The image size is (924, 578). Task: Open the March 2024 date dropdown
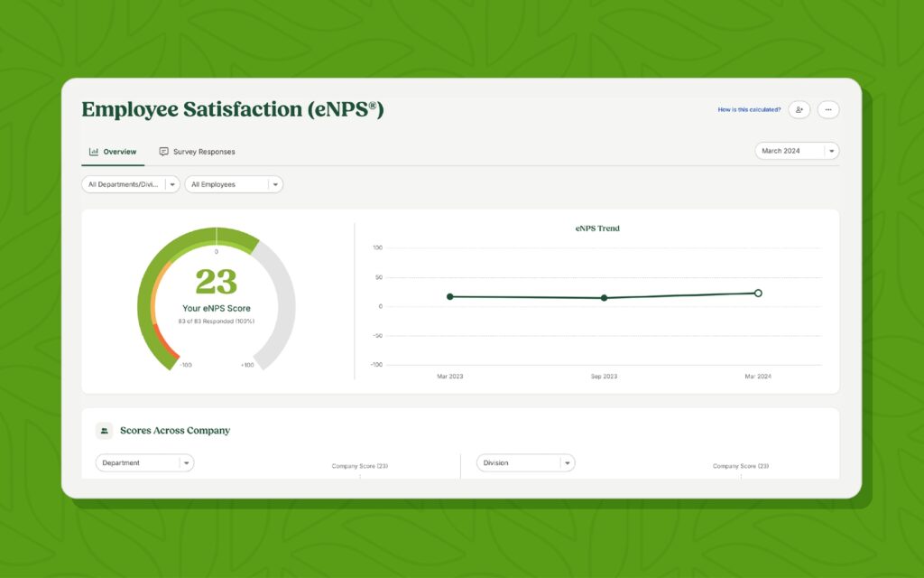click(x=797, y=151)
